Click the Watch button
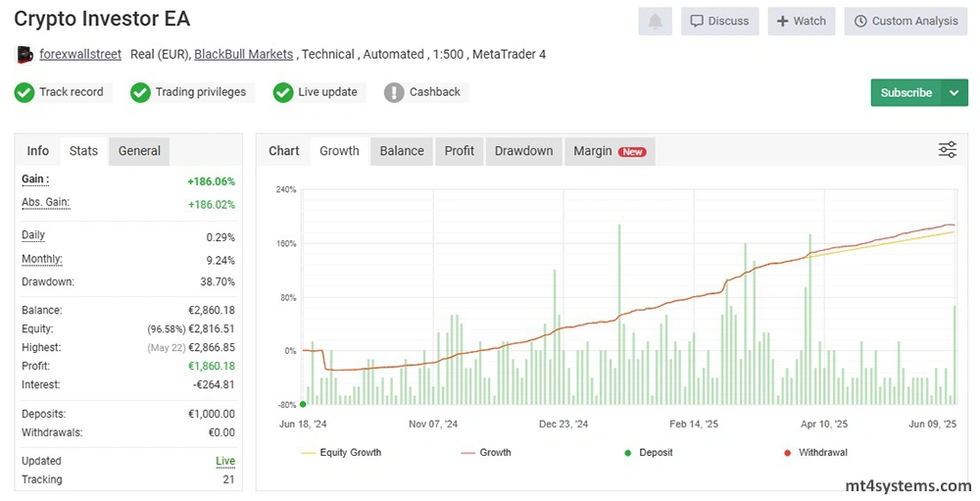The image size is (980, 501). coord(802,22)
